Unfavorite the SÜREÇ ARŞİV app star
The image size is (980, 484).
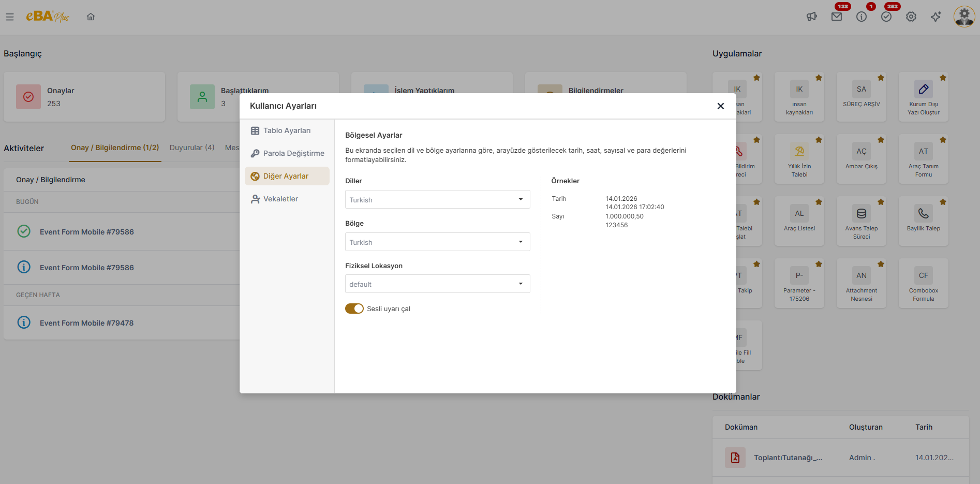(x=881, y=78)
